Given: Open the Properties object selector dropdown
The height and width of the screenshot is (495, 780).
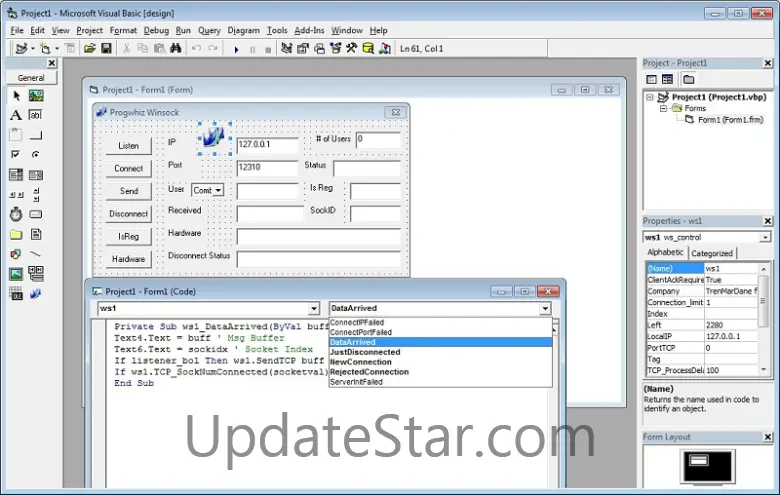Looking at the screenshot, I should (x=765, y=237).
